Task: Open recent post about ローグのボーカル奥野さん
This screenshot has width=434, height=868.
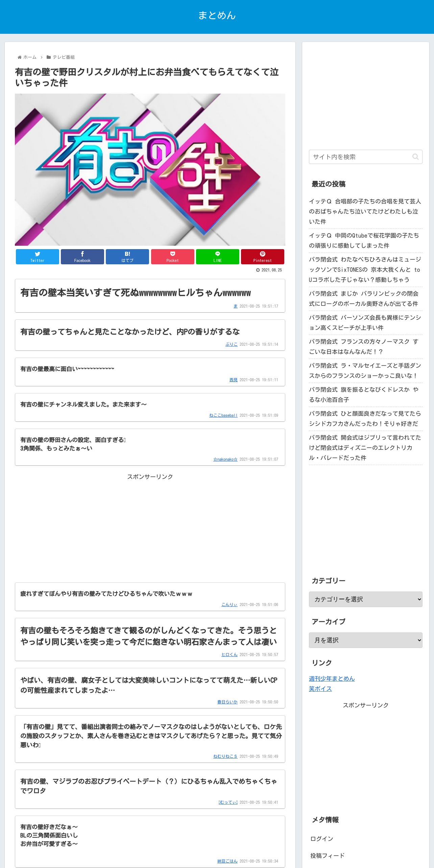Action: point(365,298)
